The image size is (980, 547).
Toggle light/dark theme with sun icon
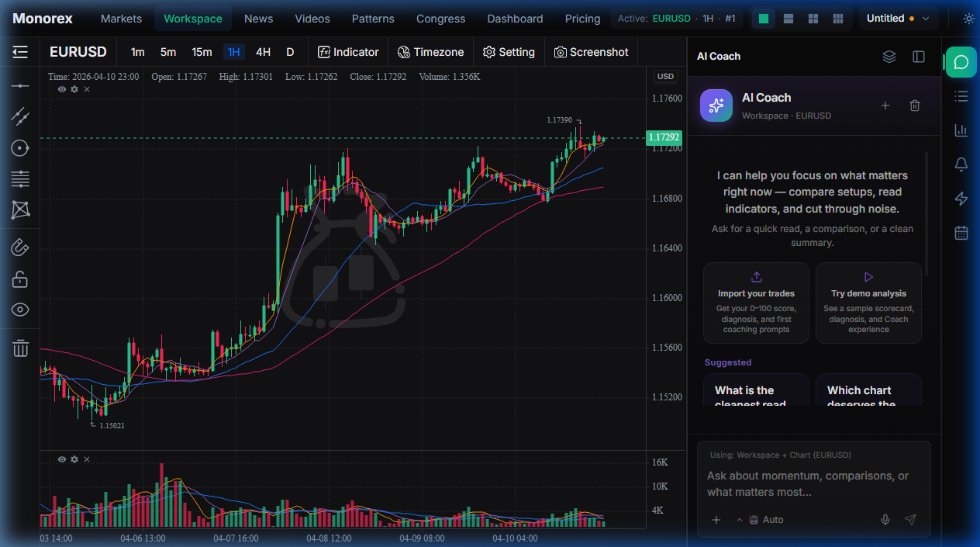coord(968,19)
